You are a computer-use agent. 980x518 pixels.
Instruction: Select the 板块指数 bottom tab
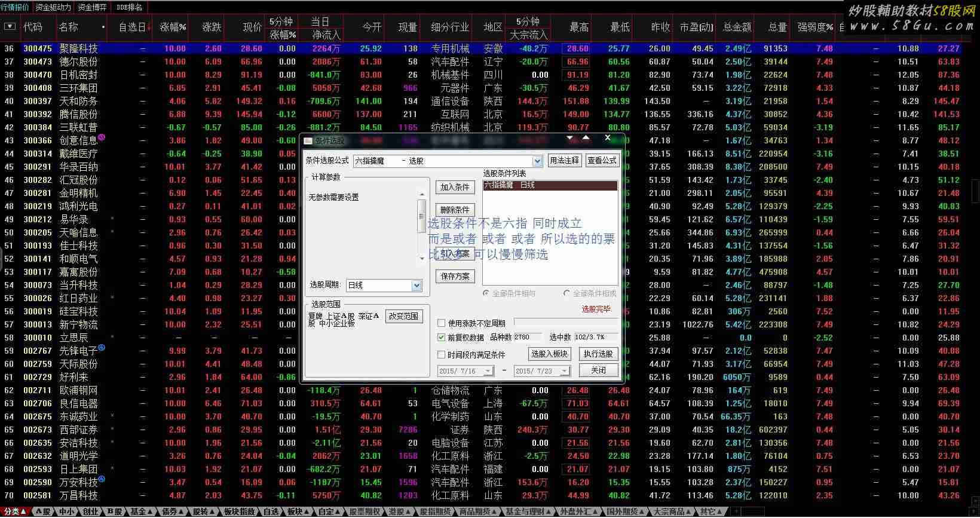click(240, 512)
